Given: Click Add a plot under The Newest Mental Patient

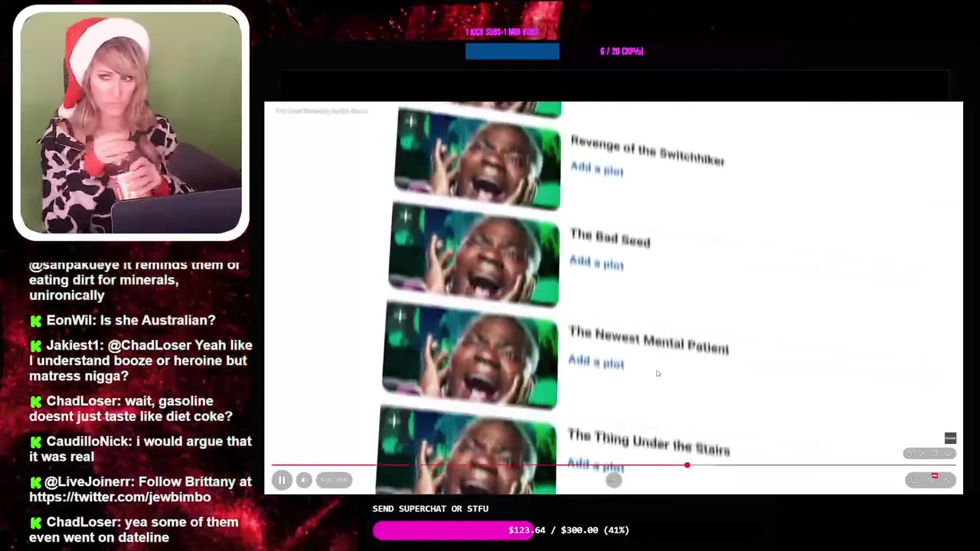Looking at the screenshot, I should click(x=596, y=362).
